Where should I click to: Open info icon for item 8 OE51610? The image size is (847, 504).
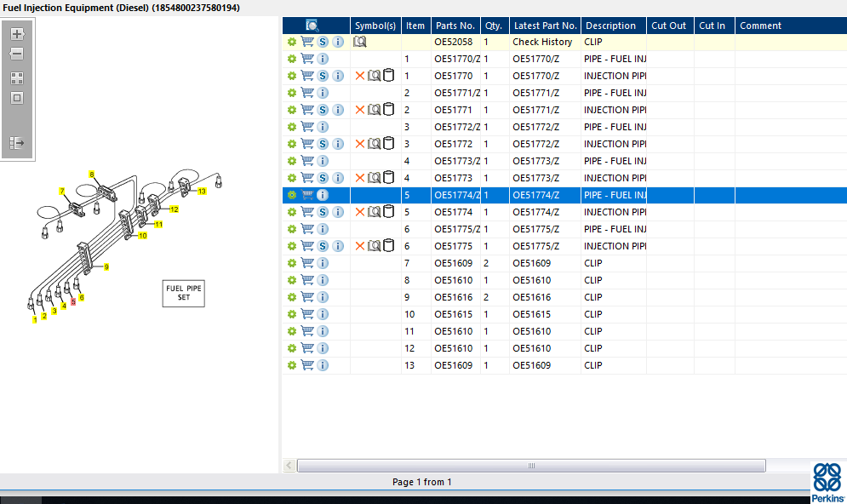tap(323, 280)
